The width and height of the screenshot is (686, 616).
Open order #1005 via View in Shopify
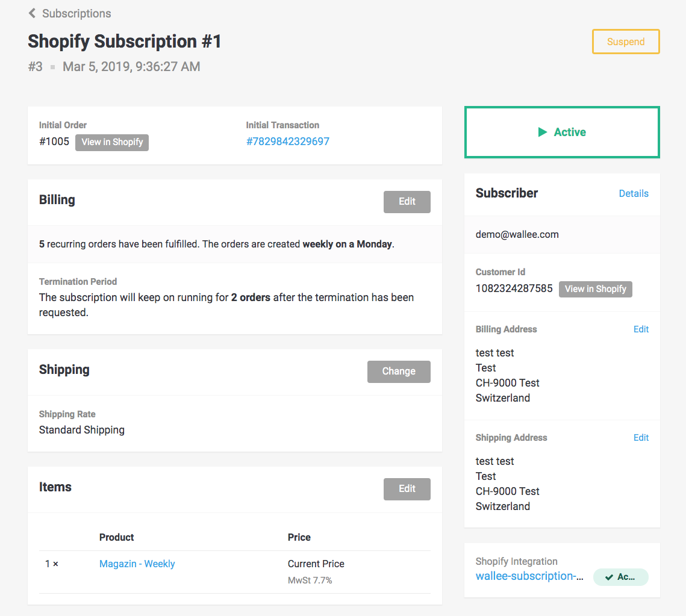[x=111, y=142]
